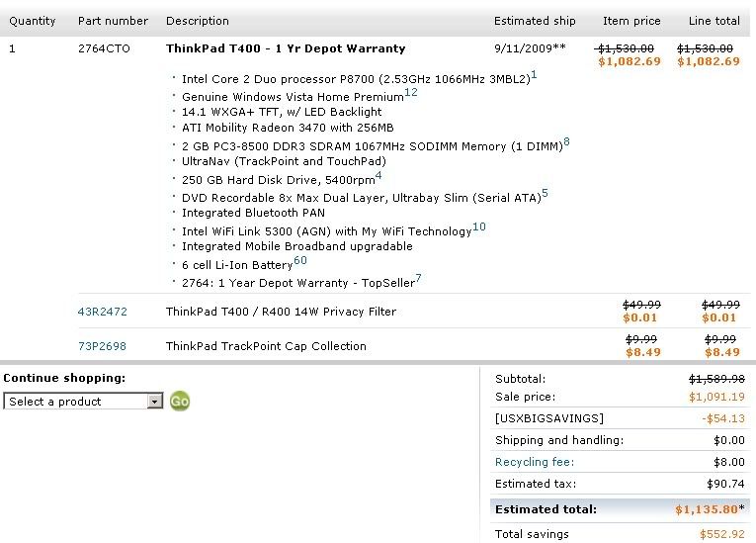Click the Privacy Filter item description
This screenshot has width=756, height=543.
click(x=281, y=312)
